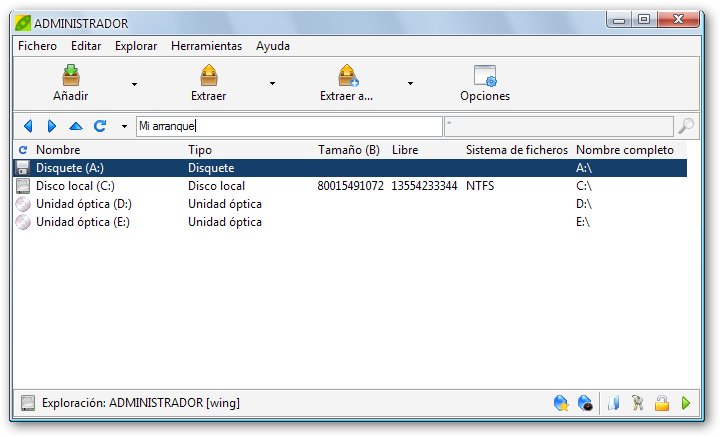
Task: Click the Añadir archive toolbar icon
Action: click(x=71, y=77)
